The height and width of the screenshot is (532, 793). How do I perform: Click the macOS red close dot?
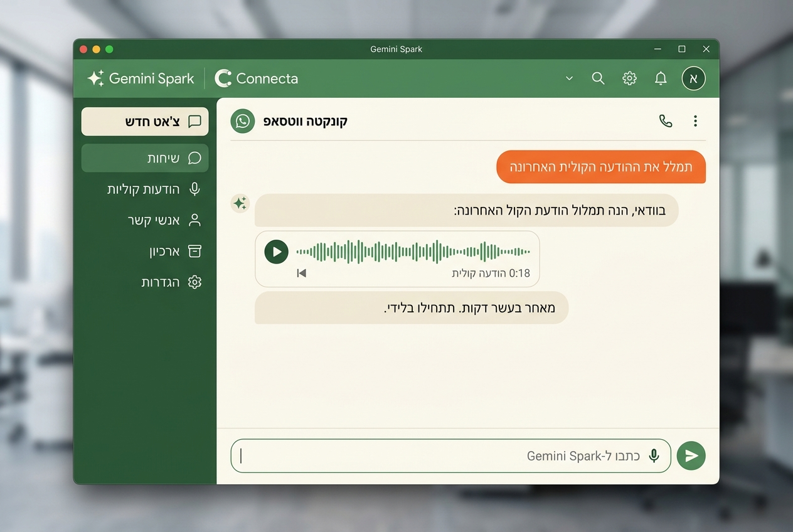pyautogui.click(x=83, y=49)
